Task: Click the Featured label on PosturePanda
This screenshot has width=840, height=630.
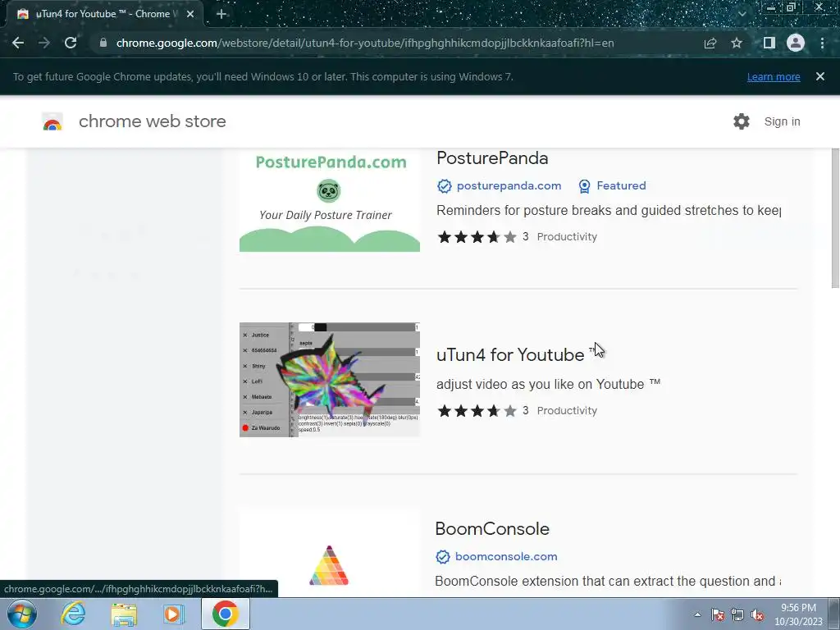Action: point(622,185)
